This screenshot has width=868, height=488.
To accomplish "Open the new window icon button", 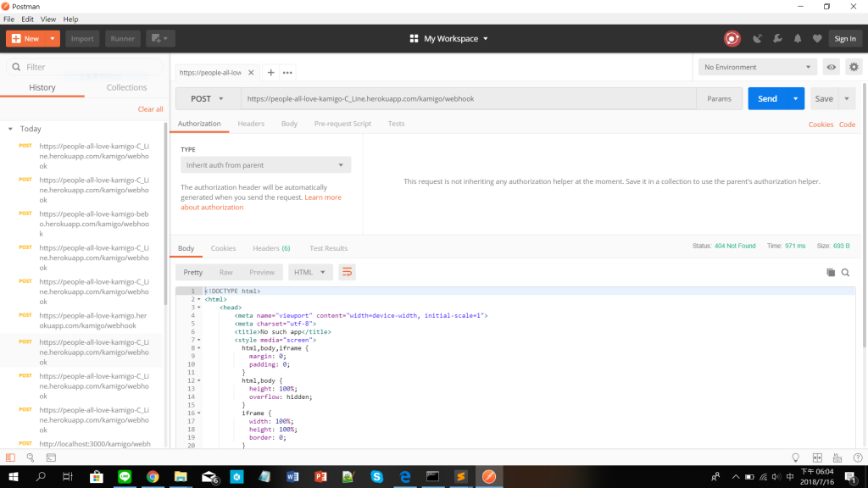I will (x=160, y=39).
